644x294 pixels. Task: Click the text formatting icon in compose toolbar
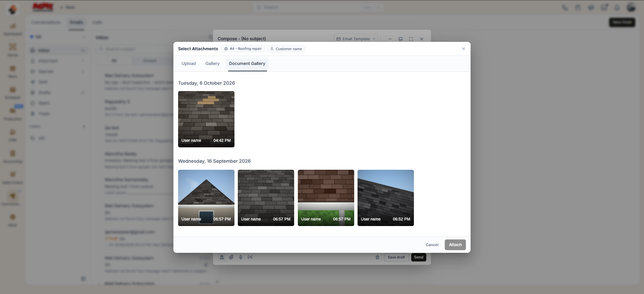(222, 257)
